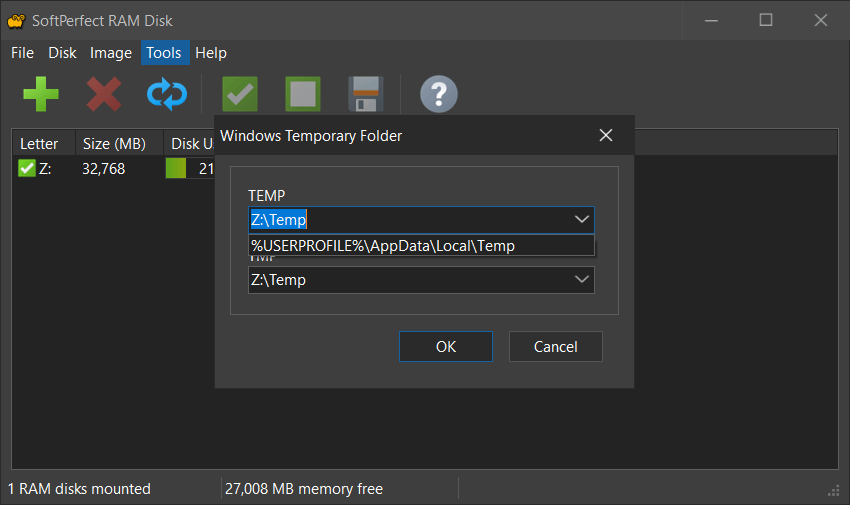
Task: Click the Cancel button
Action: pos(556,346)
